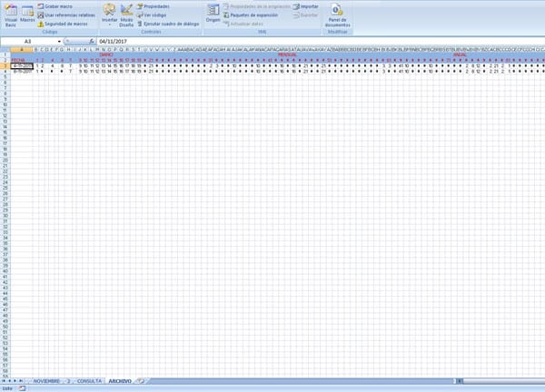The height and width of the screenshot is (392, 545).
Task: Go to last sheet with navigation arrow
Action: point(21,381)
